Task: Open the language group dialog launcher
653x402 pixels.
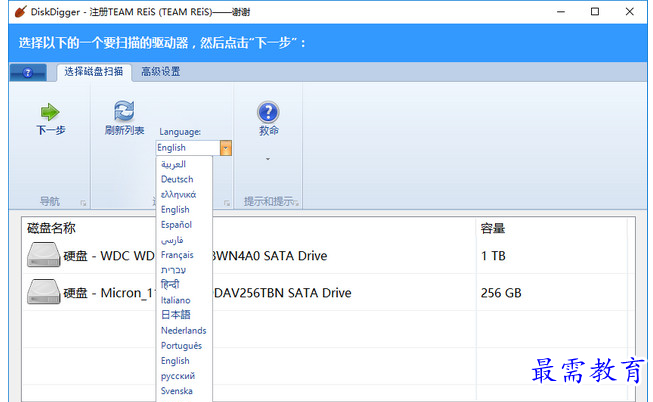Action: [x=227, y=203]
